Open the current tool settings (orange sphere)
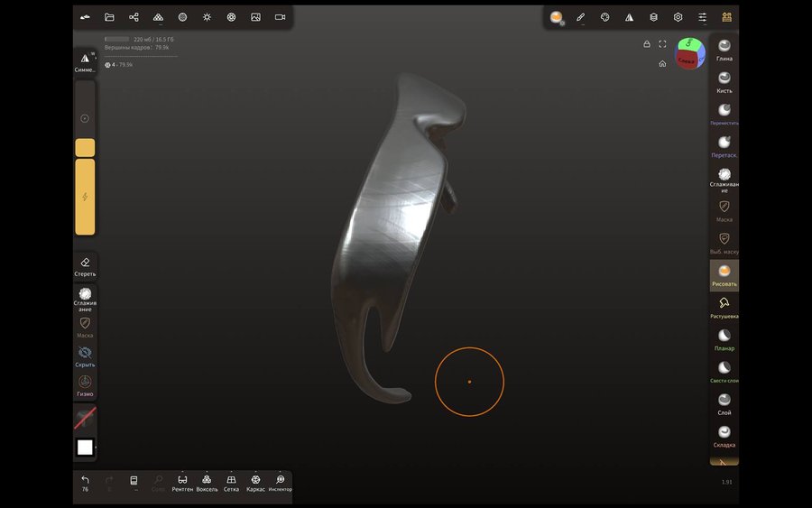812x508 pixels. [556, 17]
